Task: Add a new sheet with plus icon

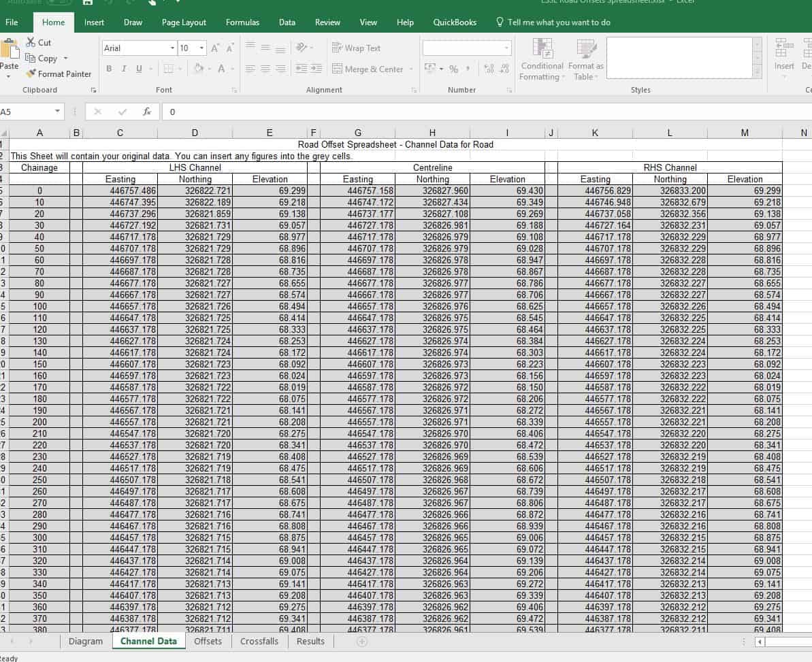Action: [x=362, y=642]
